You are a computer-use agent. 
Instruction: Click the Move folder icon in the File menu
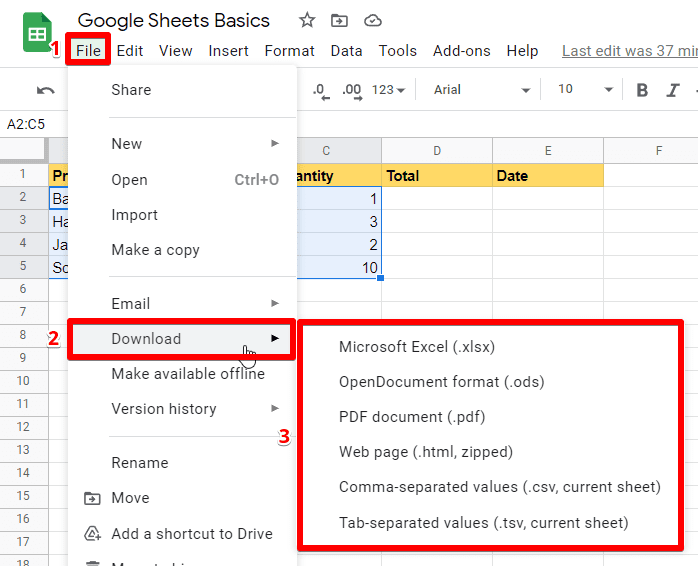click(92, 498)
